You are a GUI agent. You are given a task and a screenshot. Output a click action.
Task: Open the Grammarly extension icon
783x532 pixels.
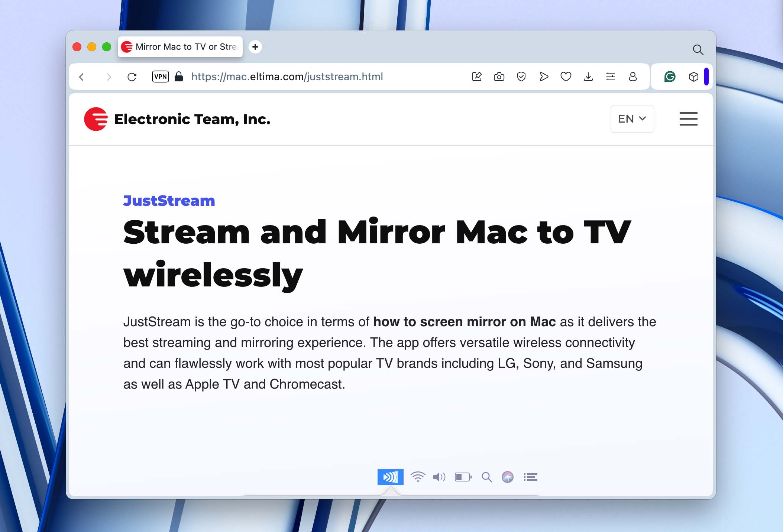click(x=670, y=77)
